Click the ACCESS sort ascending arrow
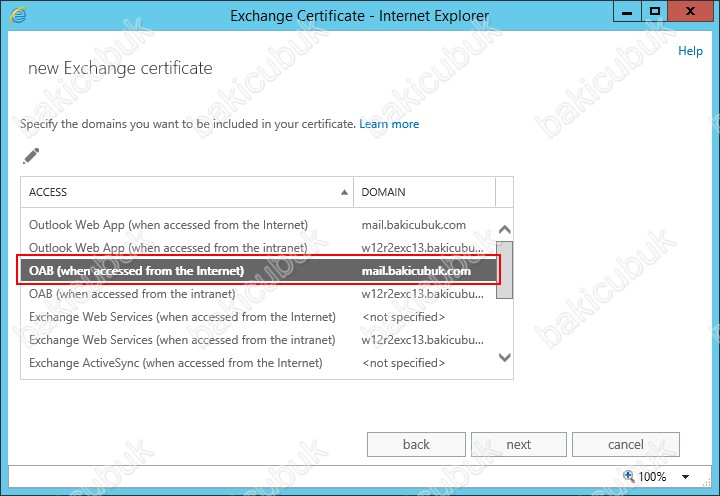This screenshot has height=496, width=720. [344, 192]
